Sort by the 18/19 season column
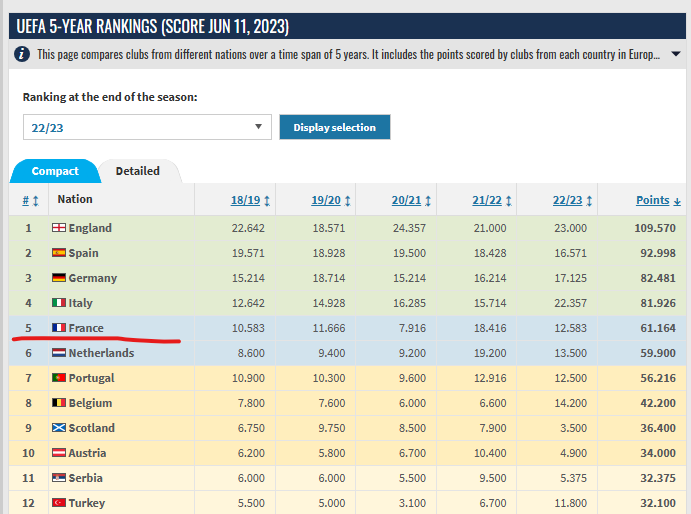The height and width of the screenshot is (514, 691). (x=249, y=200)
